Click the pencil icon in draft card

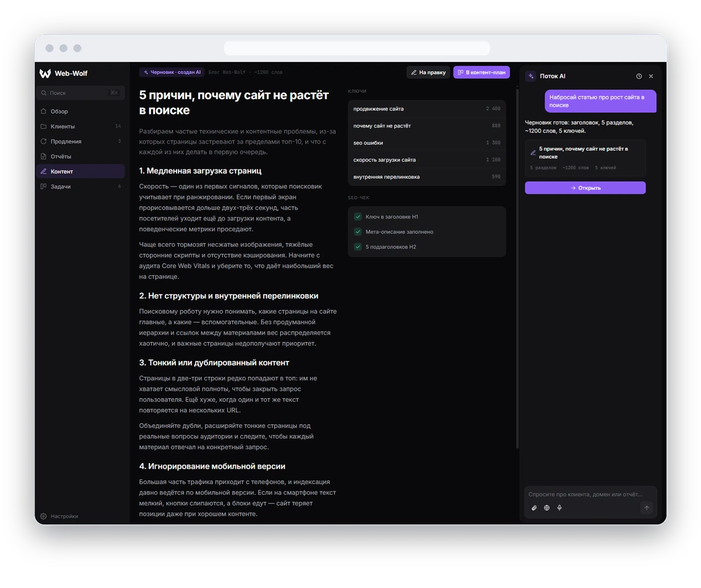pyautogui.click(x=533, y=153)
